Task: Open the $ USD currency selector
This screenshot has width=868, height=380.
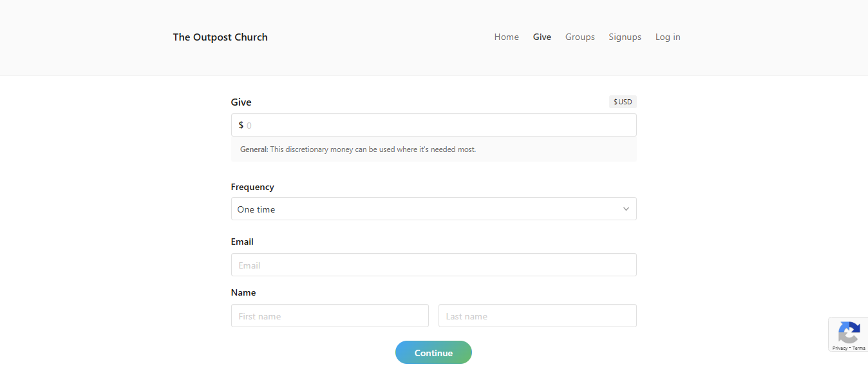Action: coord(623,102)
